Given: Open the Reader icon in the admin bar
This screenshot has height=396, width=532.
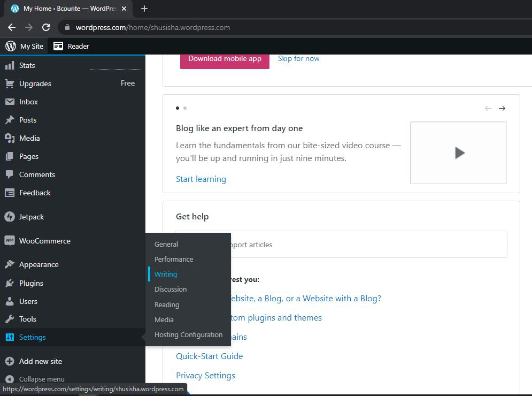Looking at the screenshot, I should pyautogui.click(x=58, y=46).
